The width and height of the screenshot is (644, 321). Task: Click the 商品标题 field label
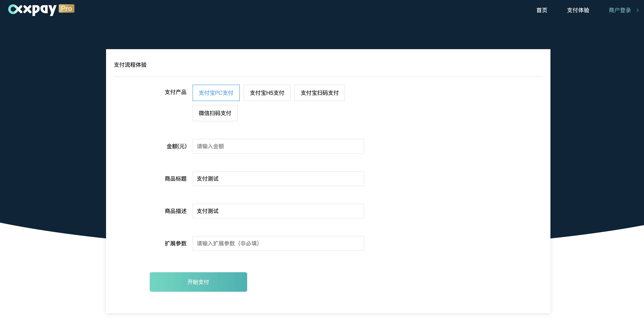175,179
